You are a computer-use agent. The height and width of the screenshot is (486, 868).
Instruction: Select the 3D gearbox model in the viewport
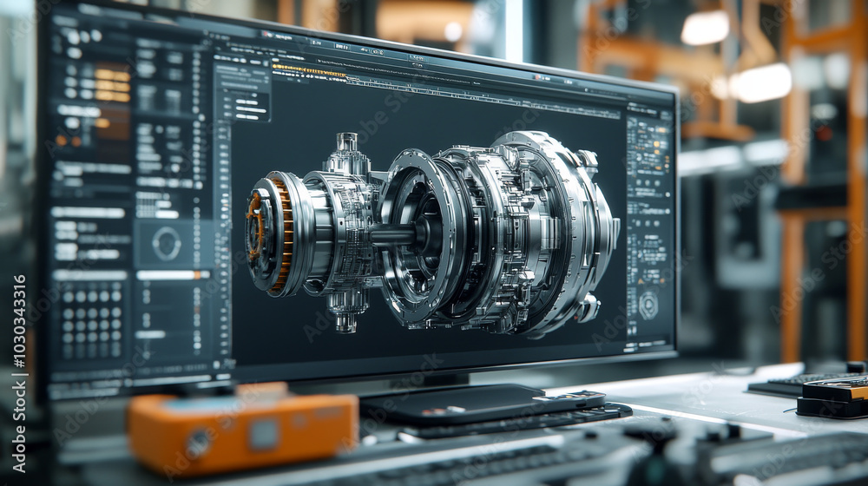431,234
